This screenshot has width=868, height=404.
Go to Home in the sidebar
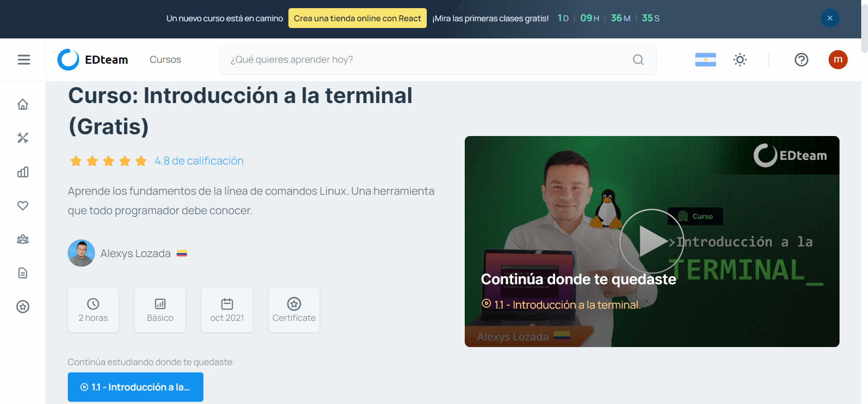pos(23,104)
